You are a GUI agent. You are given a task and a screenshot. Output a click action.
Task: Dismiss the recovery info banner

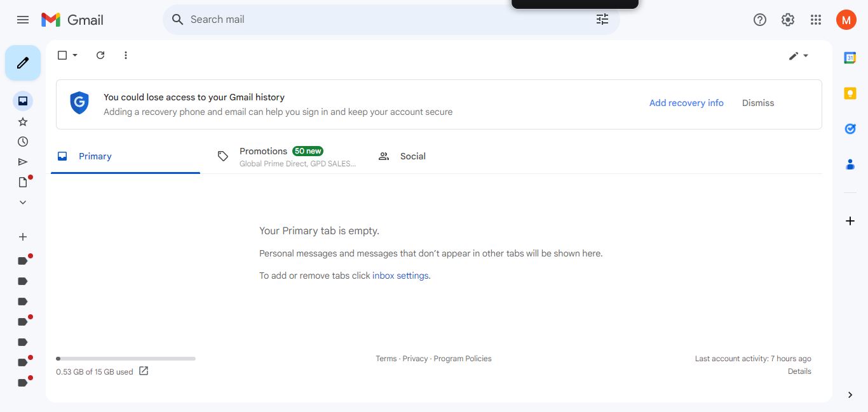[x=758, y=103]
